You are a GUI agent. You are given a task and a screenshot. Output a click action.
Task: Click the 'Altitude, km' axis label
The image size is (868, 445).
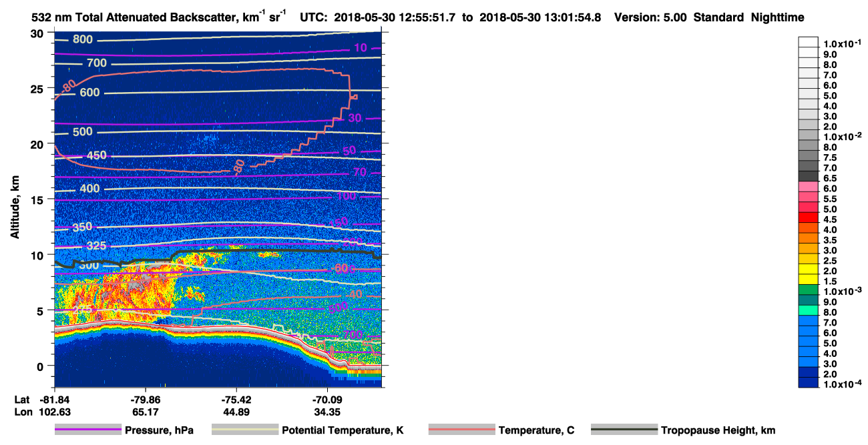coord(15,208)
